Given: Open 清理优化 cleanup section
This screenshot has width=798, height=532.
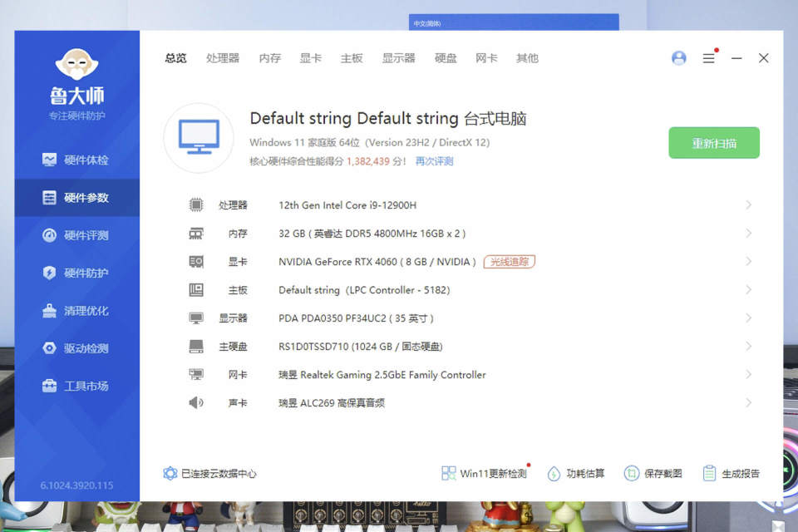Looking at the screenshot, I should 76,311.
